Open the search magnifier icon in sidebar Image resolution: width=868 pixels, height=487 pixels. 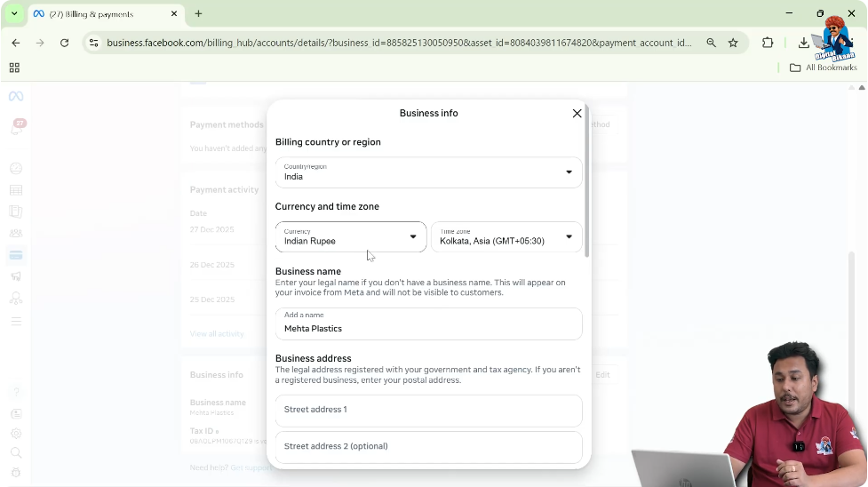[16, 453]
